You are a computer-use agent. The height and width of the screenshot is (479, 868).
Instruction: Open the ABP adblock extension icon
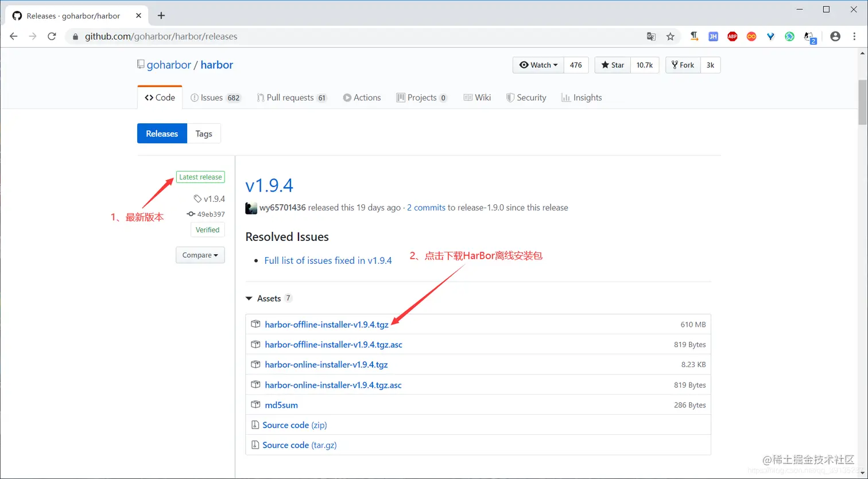point(733,36)
